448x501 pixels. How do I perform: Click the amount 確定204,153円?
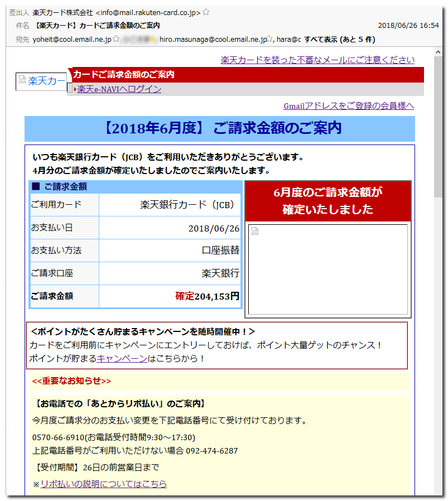tap(208, 296)
